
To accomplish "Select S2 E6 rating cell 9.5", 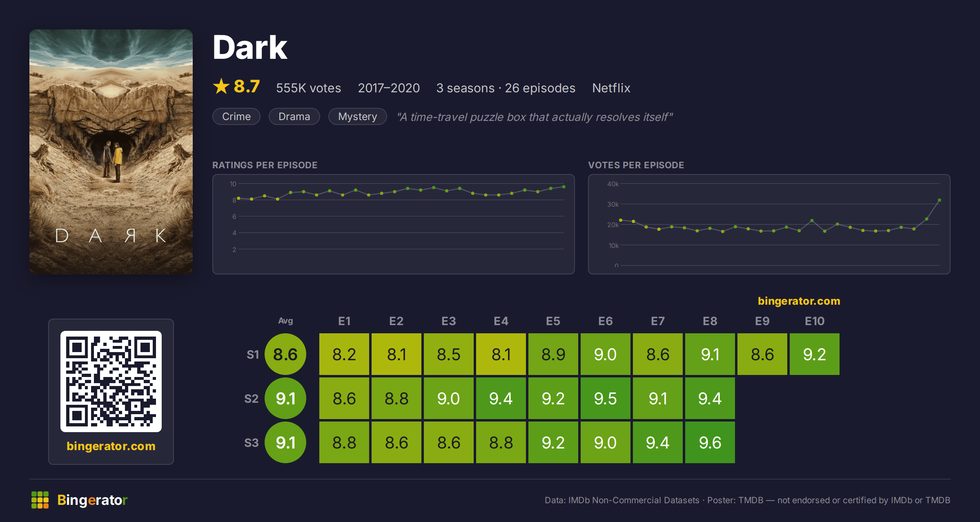I will [x=606, y=398].
